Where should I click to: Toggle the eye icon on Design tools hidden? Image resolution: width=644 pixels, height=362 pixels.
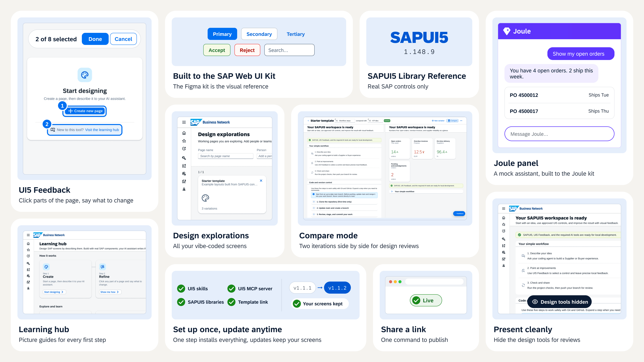tap(535, 302)
